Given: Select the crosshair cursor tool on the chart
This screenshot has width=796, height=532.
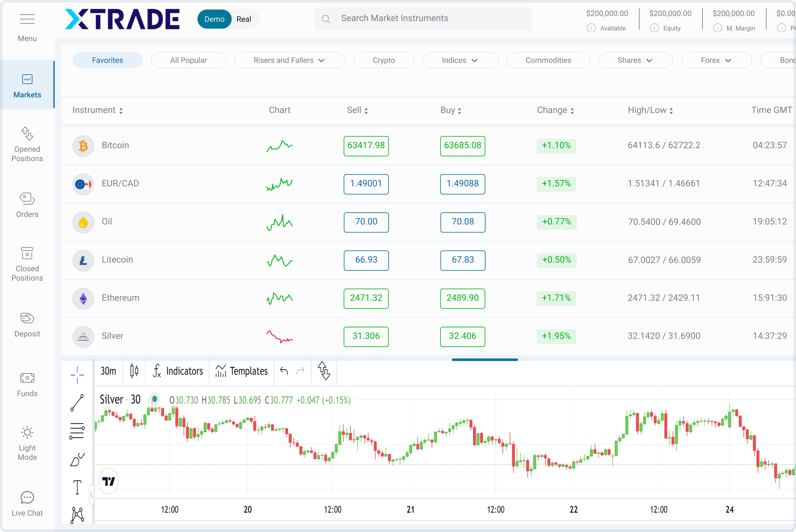Looking at the screenshot, I should point(77,375).
